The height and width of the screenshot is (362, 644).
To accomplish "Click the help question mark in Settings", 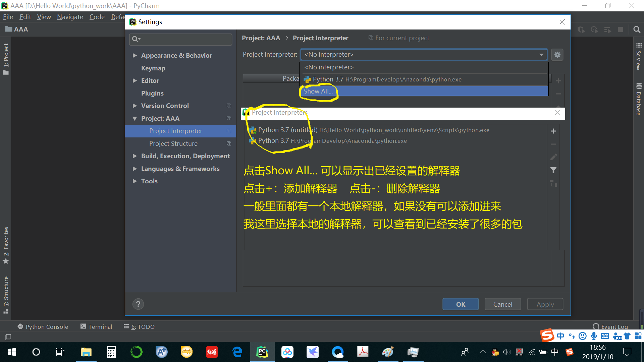I will (138, 304).
